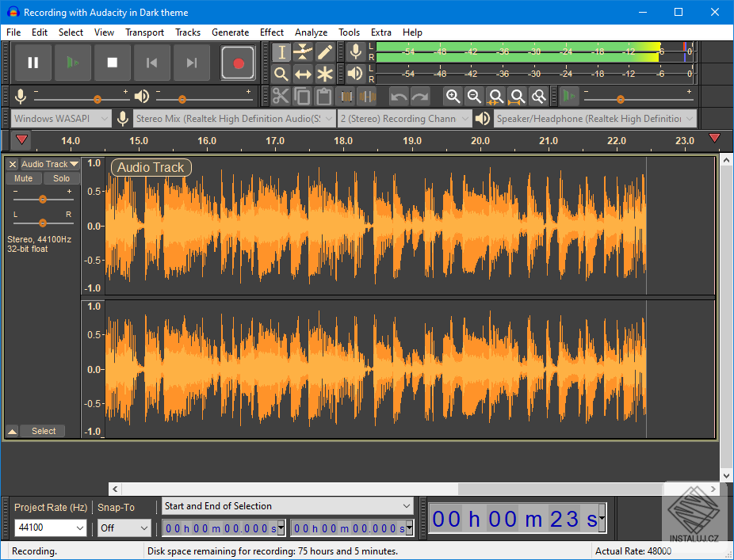Image resolution: width=734 pixels, height=560 pixels.
Task: Click the track Select button
Action: coord(44,432)
